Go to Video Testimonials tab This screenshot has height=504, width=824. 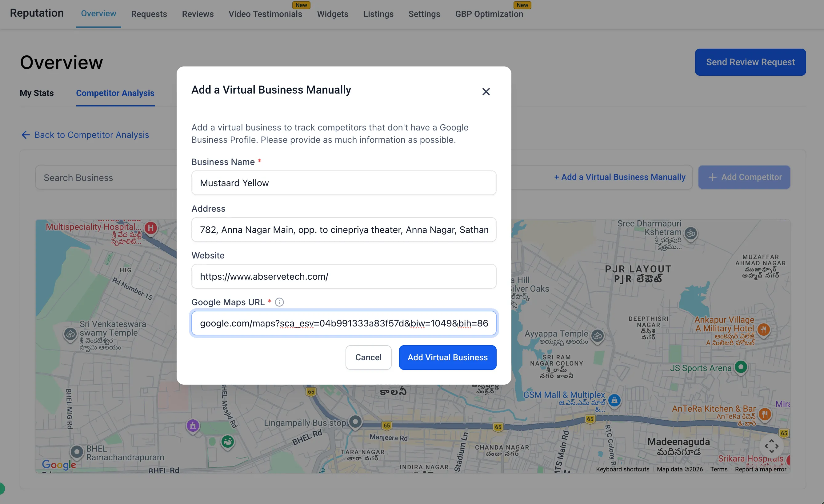pos(265,14)
